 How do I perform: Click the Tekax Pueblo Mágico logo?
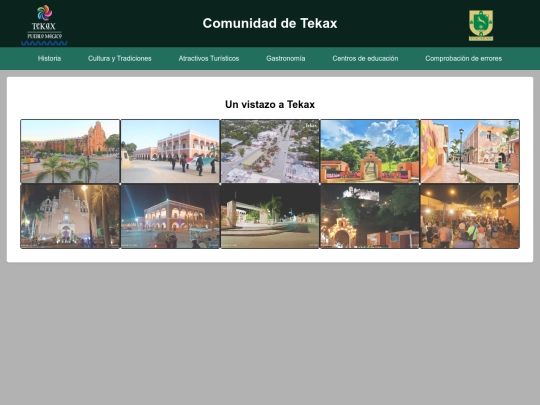point(44,25)
